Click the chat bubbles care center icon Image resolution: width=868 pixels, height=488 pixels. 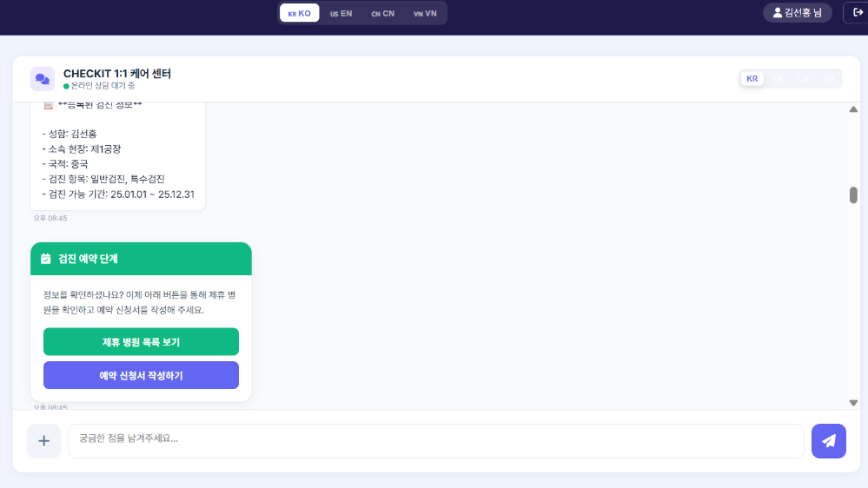pyautogui.click(x=43, y=79)
